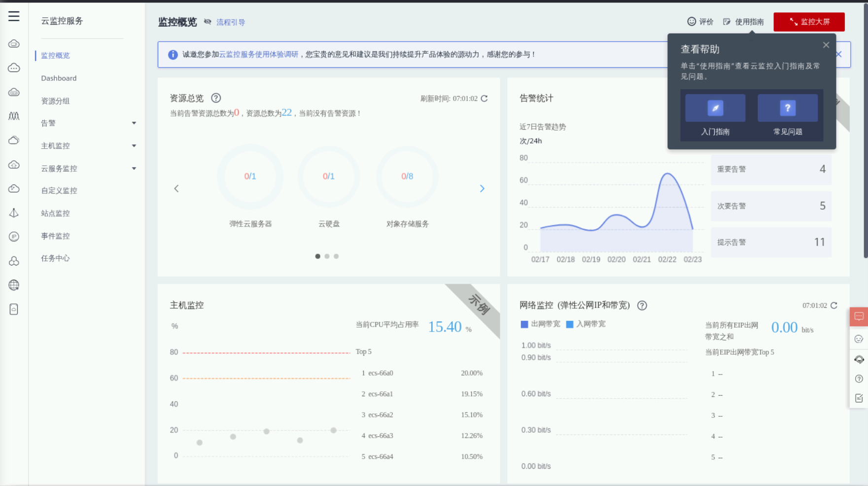868x486 pixels.
Task: Select the third carousel page dot
Action: (x=336, y=256)
